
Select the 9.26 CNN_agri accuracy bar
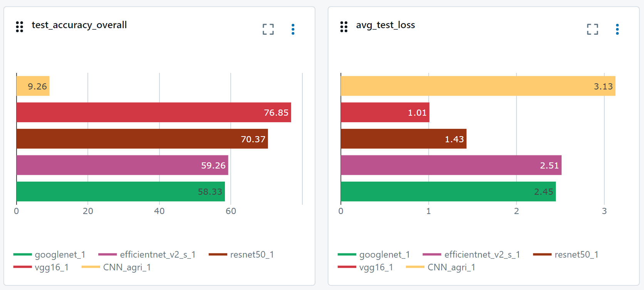[33, 86]
